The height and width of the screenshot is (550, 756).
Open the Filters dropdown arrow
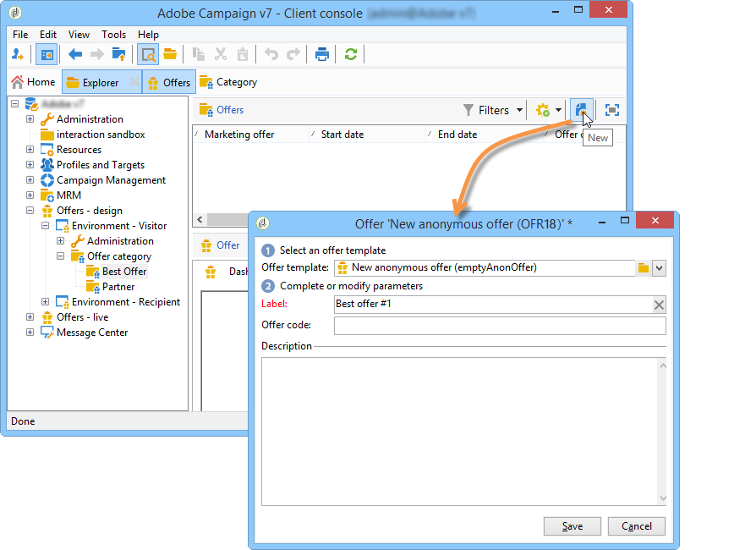519,110
